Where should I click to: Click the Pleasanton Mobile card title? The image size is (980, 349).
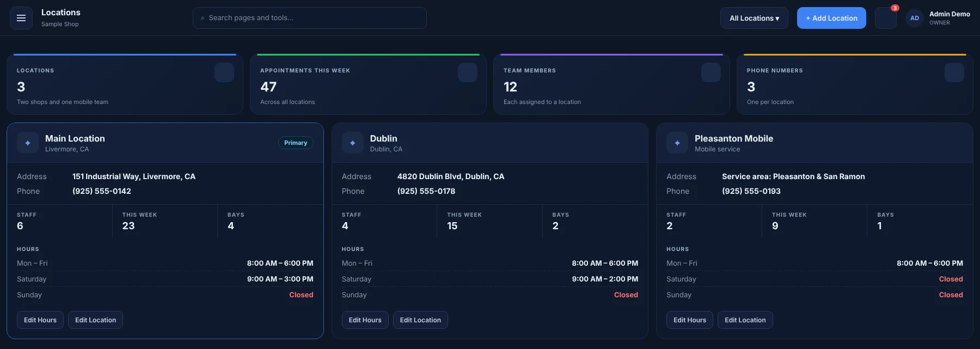pyautogui.click(x=734, y=138)
